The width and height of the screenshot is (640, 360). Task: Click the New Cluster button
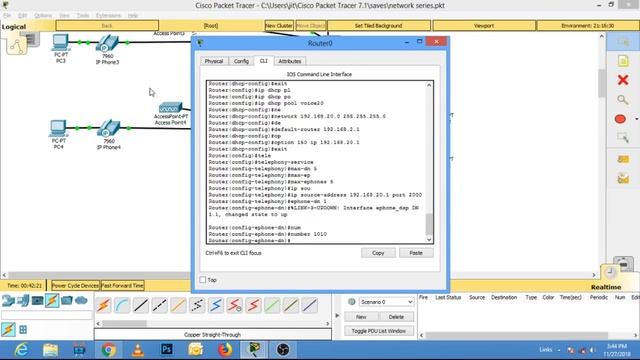tap(279, 26)
